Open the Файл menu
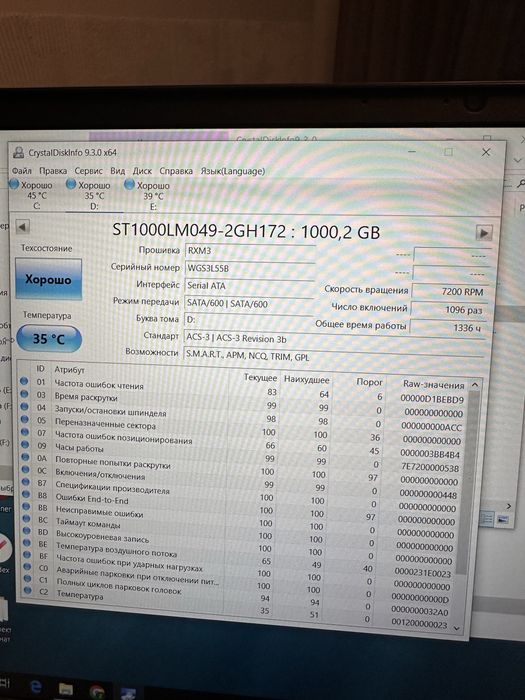This screenshot has height=700, width=525. (21, 171)
